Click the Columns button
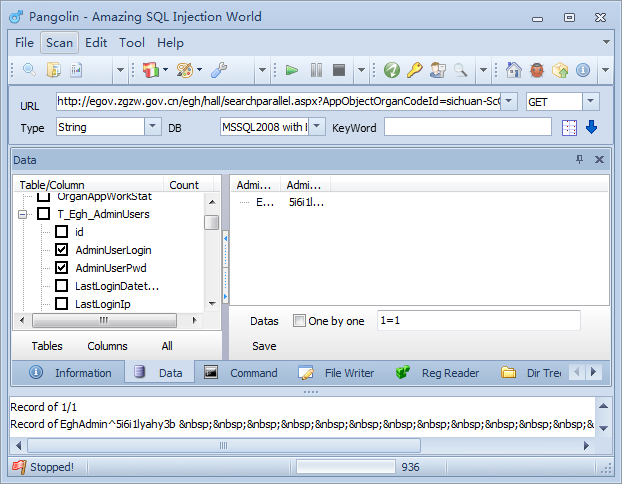622x484 pixels. [107, 346]
